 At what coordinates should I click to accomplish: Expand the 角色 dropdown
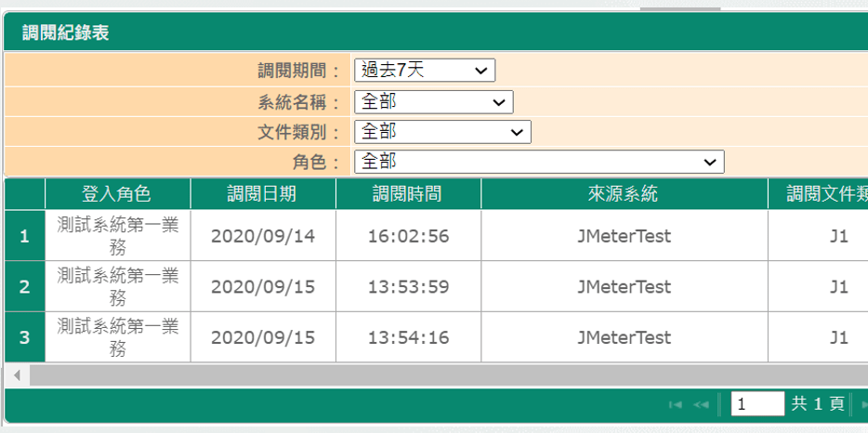(539, 162)
